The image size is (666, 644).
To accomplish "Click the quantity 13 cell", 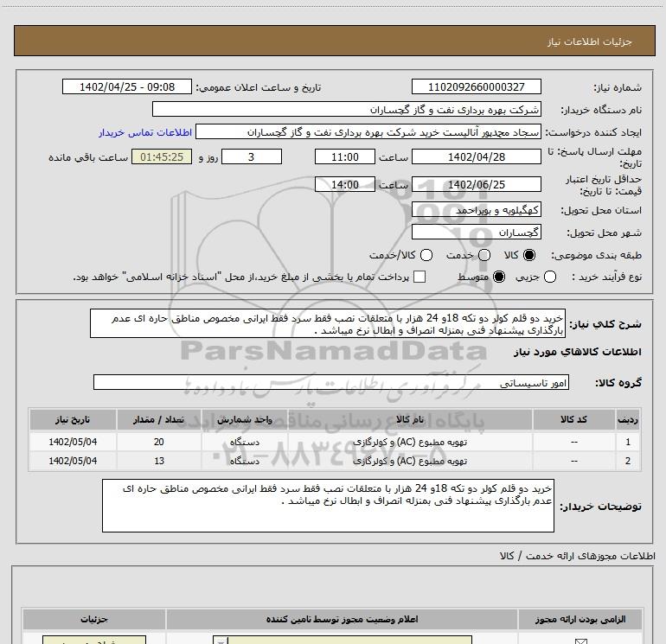I will click(159, 461).
